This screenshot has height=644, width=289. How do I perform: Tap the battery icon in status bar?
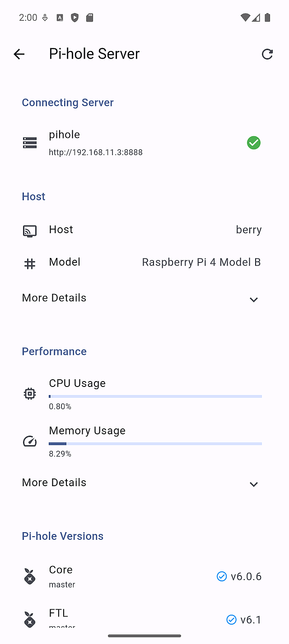pos(267,18)
